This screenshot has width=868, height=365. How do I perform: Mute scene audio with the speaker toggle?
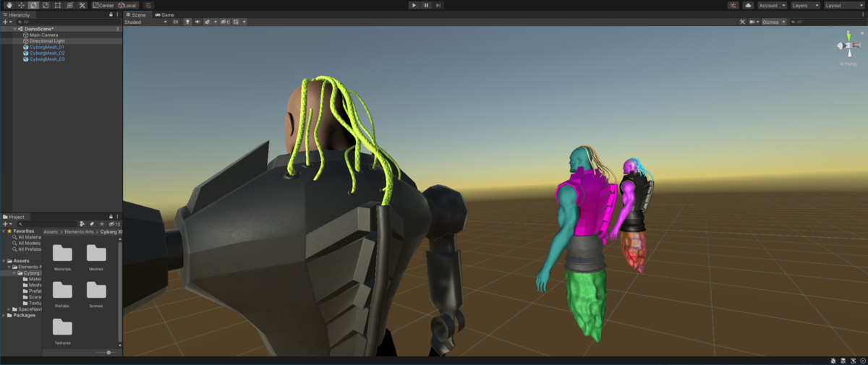pyautogui.click(x=197, y=22)
